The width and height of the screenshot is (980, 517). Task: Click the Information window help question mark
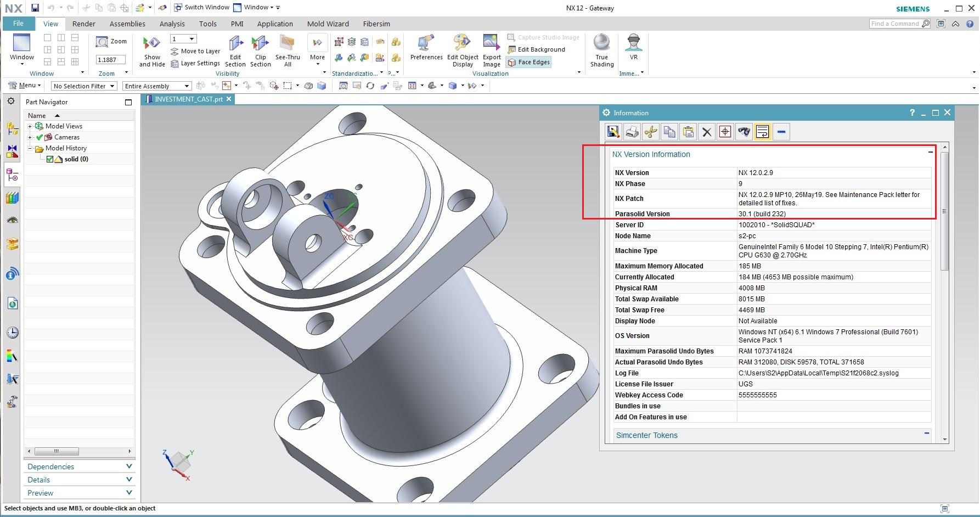(912, 113)
